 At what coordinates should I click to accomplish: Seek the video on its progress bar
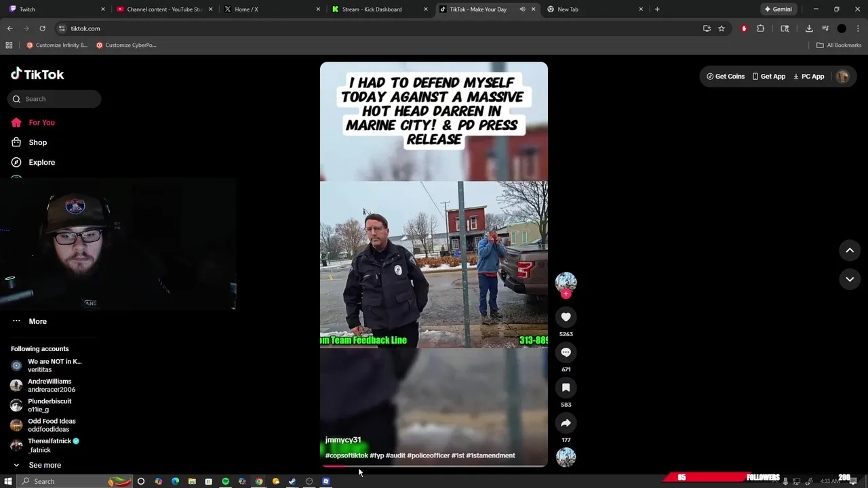pyautogui.click(x=434, y=466)
